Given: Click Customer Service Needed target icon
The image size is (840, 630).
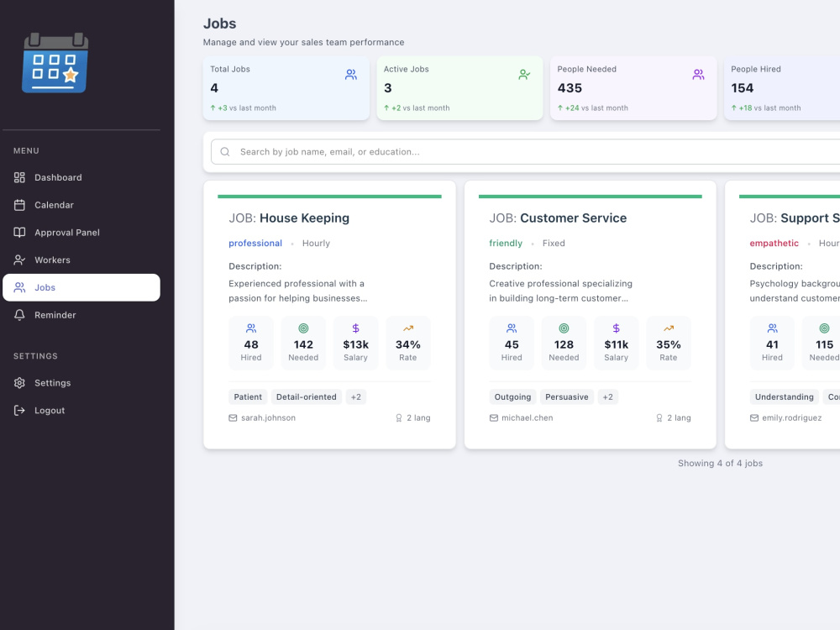Looking at the screenshot, I should click(564, 328).
